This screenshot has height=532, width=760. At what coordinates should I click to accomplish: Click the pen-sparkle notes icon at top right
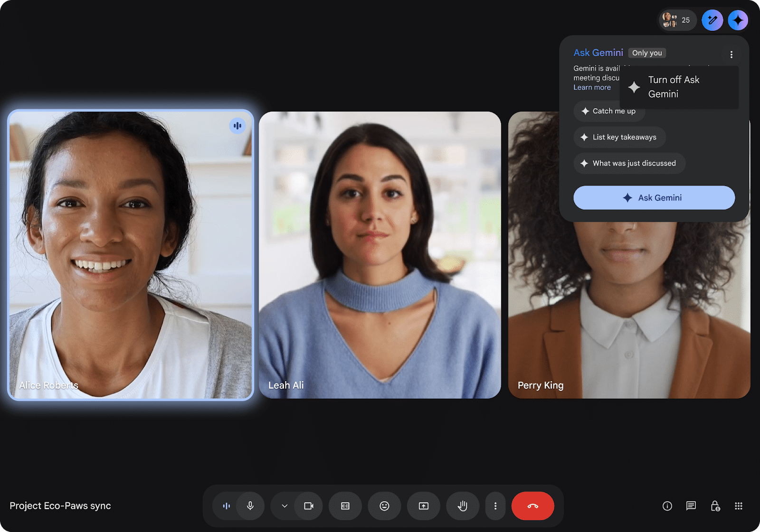pyautogui.click(x=712, y=20)
